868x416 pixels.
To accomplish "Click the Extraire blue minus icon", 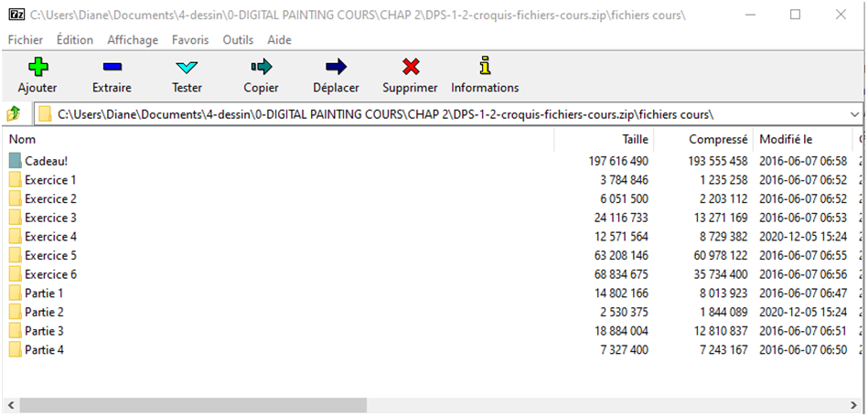I will click(112, 67).
